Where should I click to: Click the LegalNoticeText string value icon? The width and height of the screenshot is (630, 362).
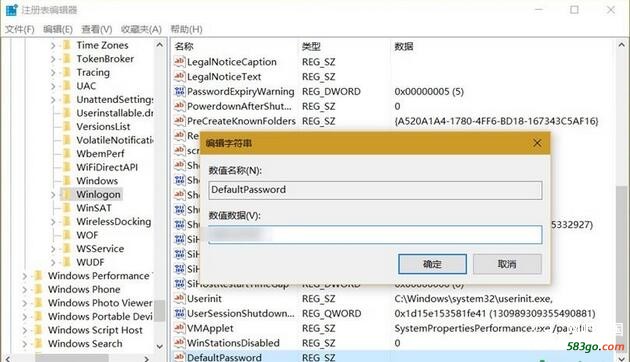pyautogui.click(x=179, y=76)
